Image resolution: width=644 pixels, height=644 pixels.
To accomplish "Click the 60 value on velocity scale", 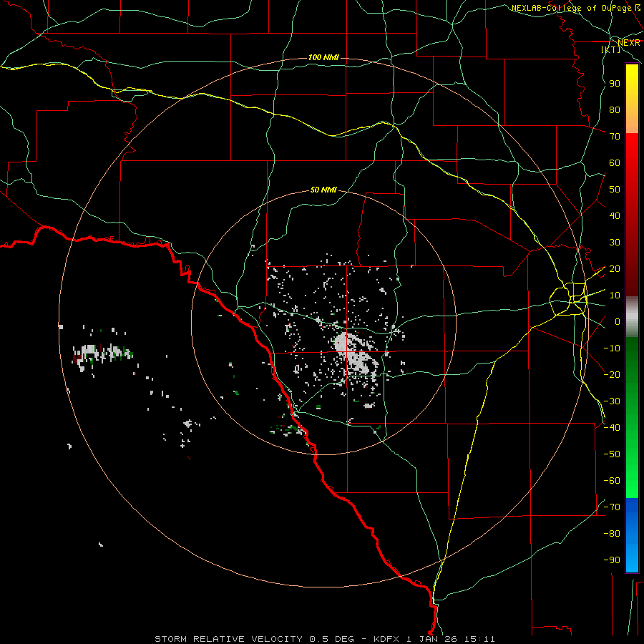I will (615, 162).
